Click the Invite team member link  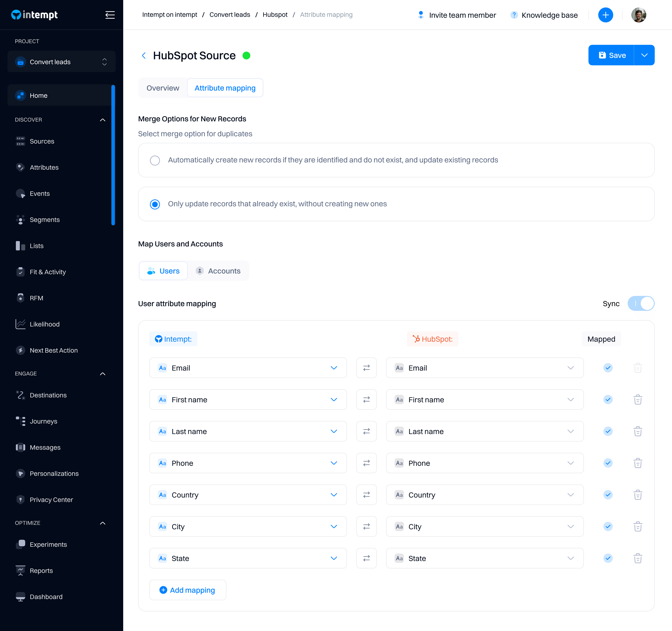457,15
